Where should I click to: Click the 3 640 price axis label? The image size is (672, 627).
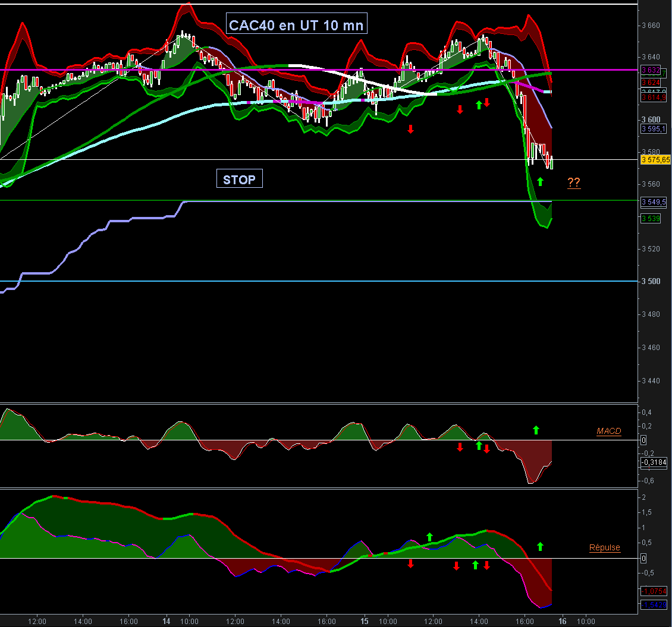[651, 57]
